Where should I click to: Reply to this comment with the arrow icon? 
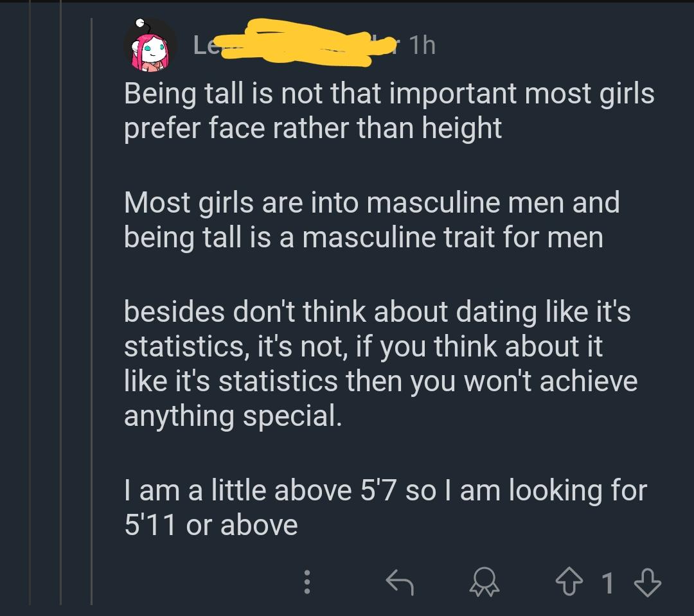click(x=400, y=582)
